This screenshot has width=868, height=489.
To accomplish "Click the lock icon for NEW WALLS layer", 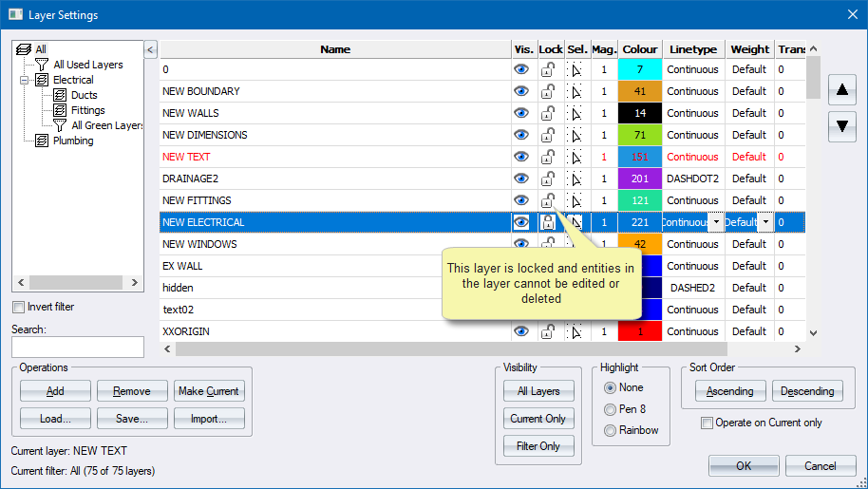I will [548, 113].
